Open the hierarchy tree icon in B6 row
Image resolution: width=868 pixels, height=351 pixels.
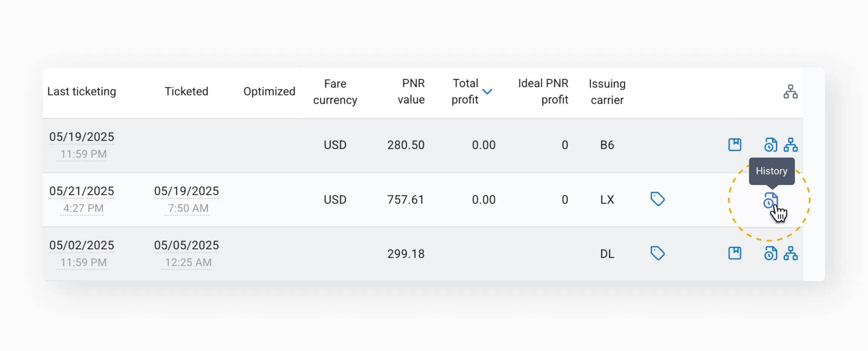pos(790,145)
